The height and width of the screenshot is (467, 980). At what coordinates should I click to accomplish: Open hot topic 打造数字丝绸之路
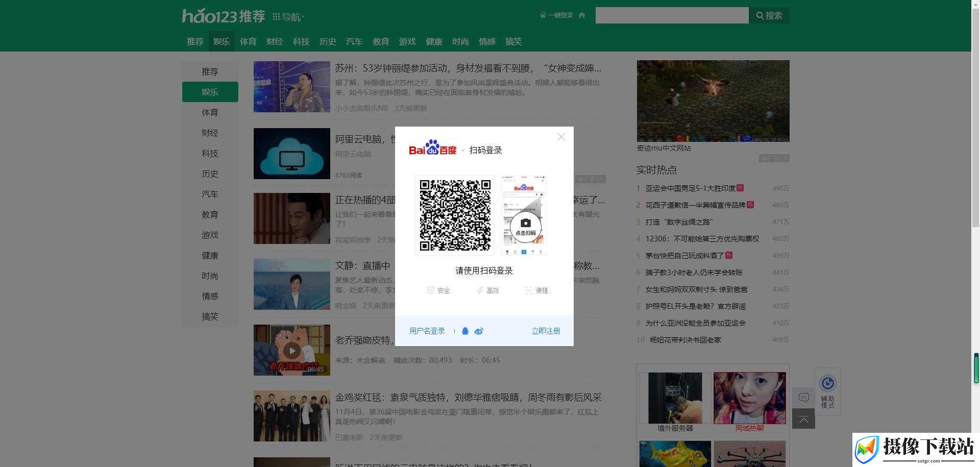tap(679, 222)
